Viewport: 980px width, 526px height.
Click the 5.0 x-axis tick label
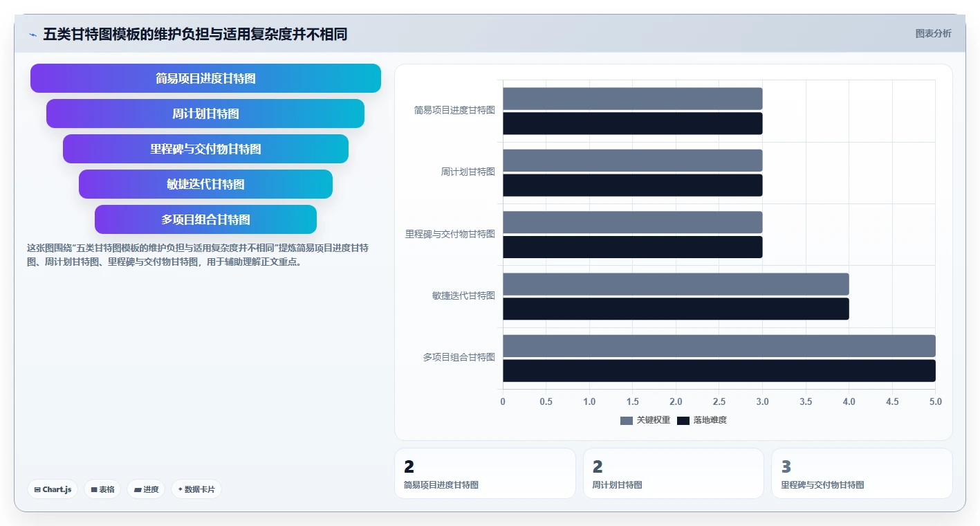[935, 401]
